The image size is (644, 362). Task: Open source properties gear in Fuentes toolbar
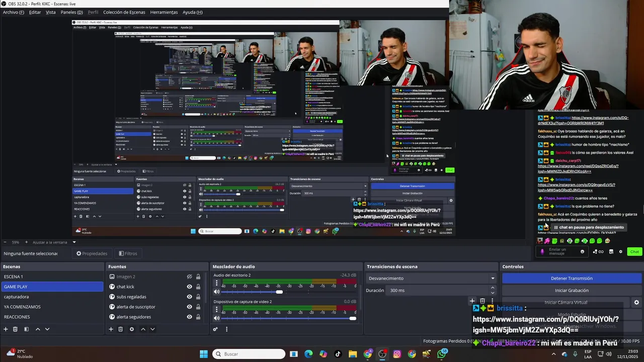[132, 329]
